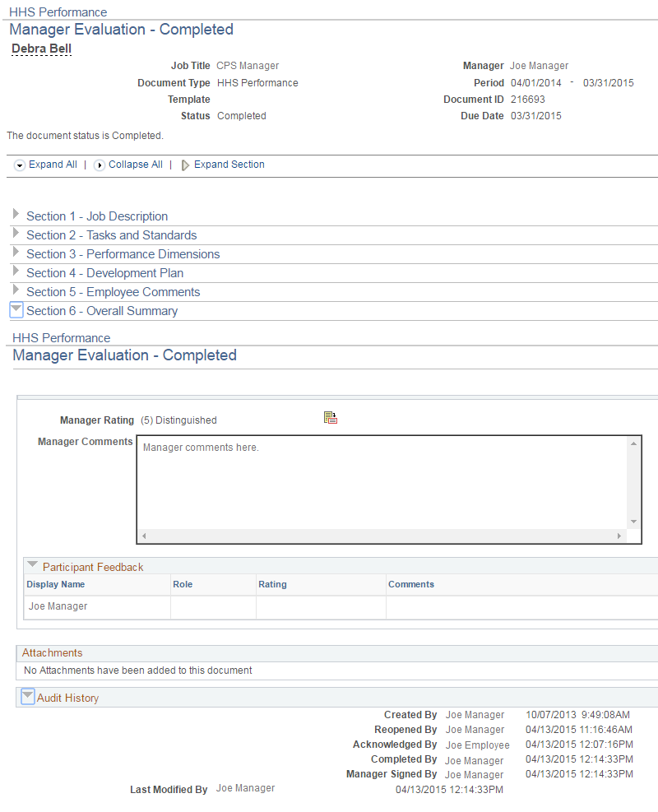The width and height of the screenshot is (658, 812).
Task: Sort by Rating column header
Action: (x=272, y=584)
